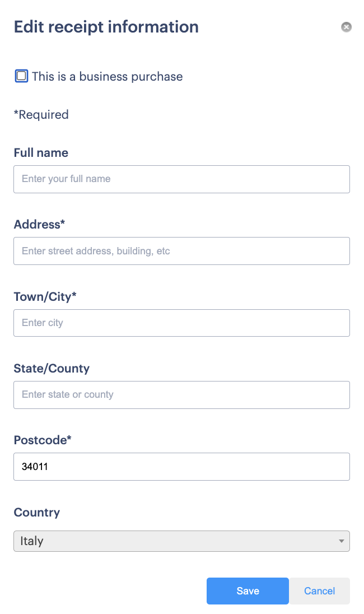Screen dimensions: 364x614
Task: Click the Address* field label
Action: pyautogui.click(x=40, y=225)
